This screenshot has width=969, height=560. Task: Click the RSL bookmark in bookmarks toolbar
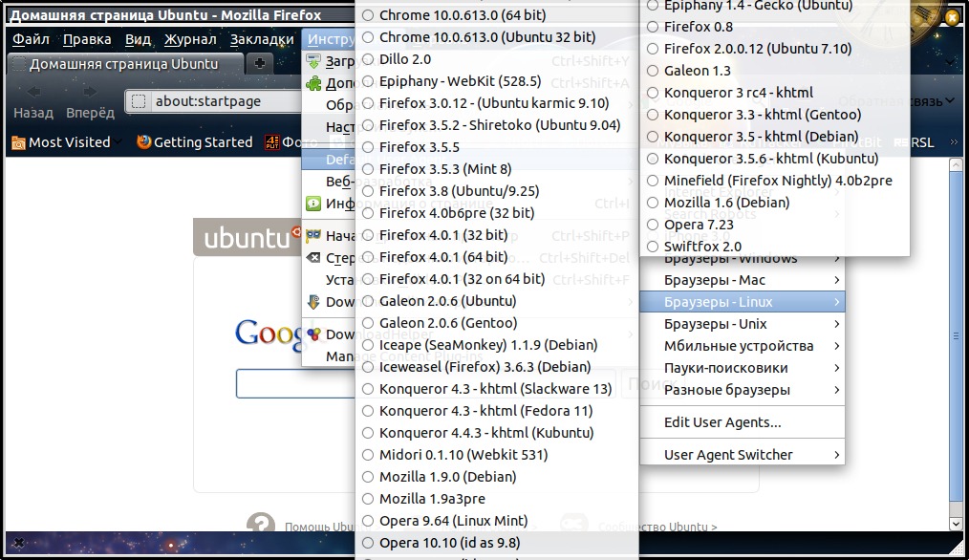tap(914, 142)
